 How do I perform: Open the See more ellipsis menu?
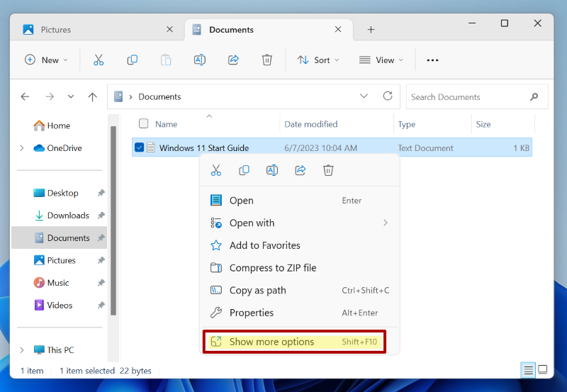[432, 60]
